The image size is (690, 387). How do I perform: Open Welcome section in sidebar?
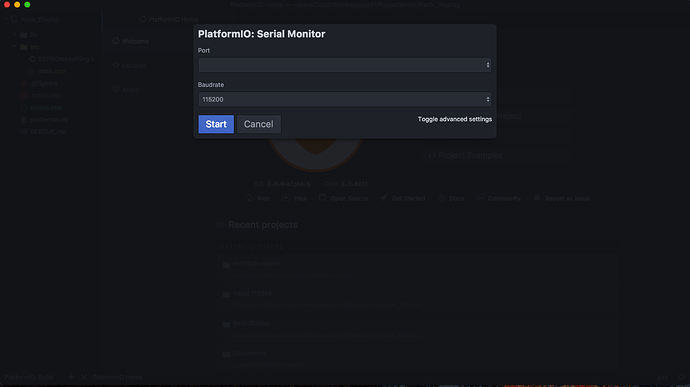131,41
